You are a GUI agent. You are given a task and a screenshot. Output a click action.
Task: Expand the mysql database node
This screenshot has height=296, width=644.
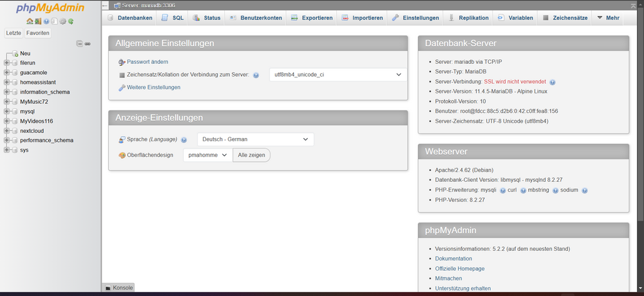pyautogui.click(x=6, y=112)
